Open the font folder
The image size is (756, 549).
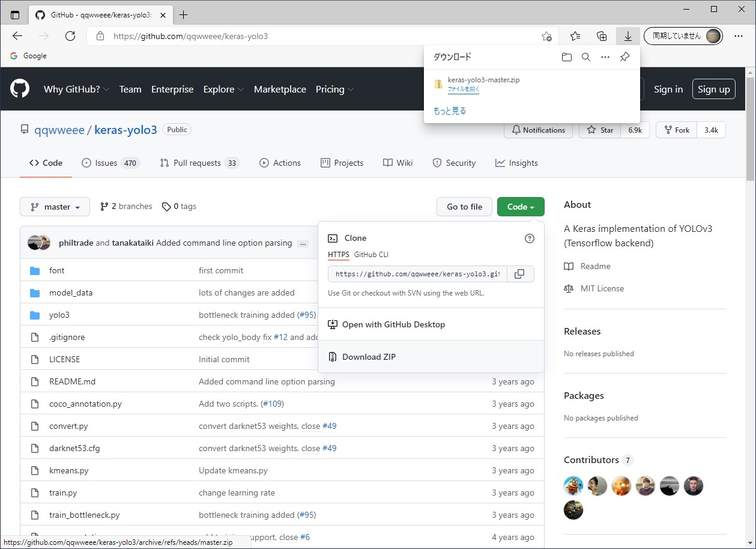tap(57, 270)
